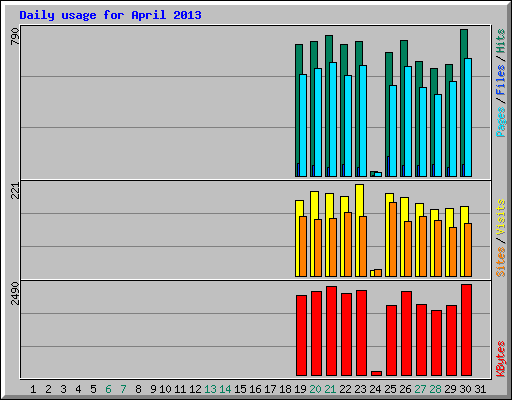Screen dimensions: 512x400
Task: Click the chart title 'Daily usage for April 2013'
Action: tap(110, 15)
